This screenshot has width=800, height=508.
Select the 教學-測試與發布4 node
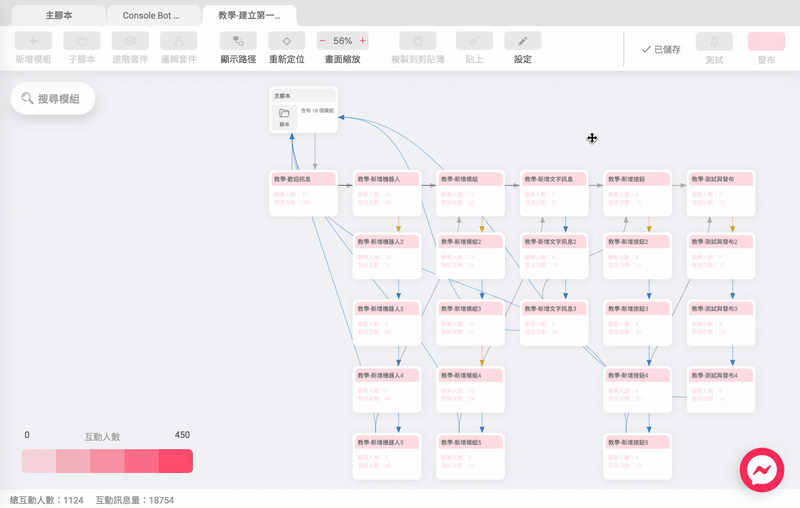point(721,390)
